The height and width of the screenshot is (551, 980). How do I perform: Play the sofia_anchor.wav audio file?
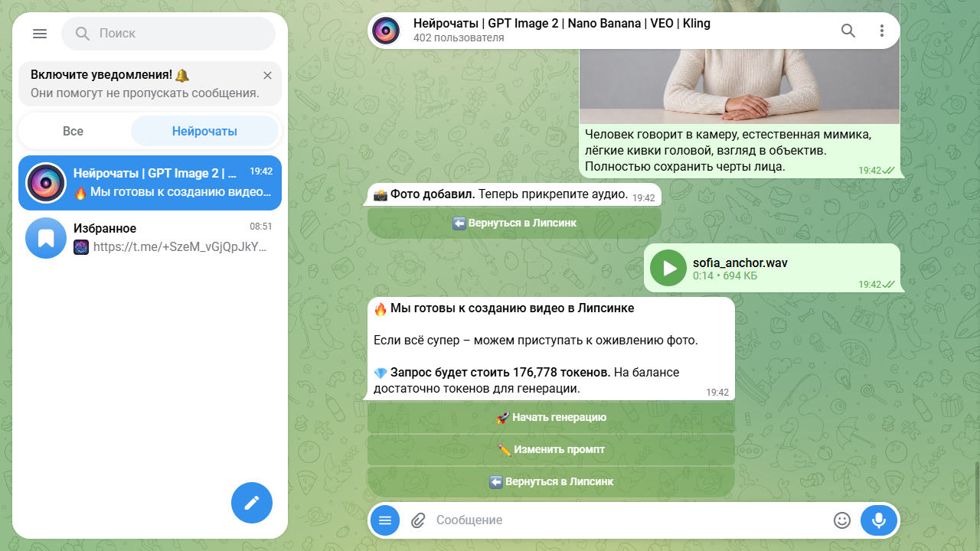click(x=668, y=268)
